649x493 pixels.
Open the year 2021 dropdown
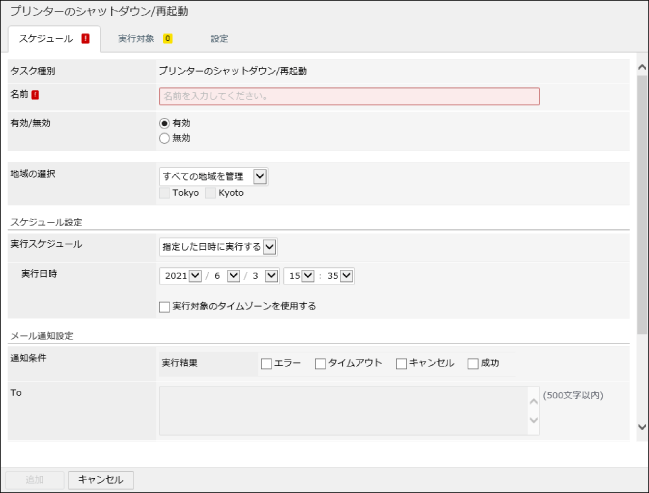[x=195, y=276]
